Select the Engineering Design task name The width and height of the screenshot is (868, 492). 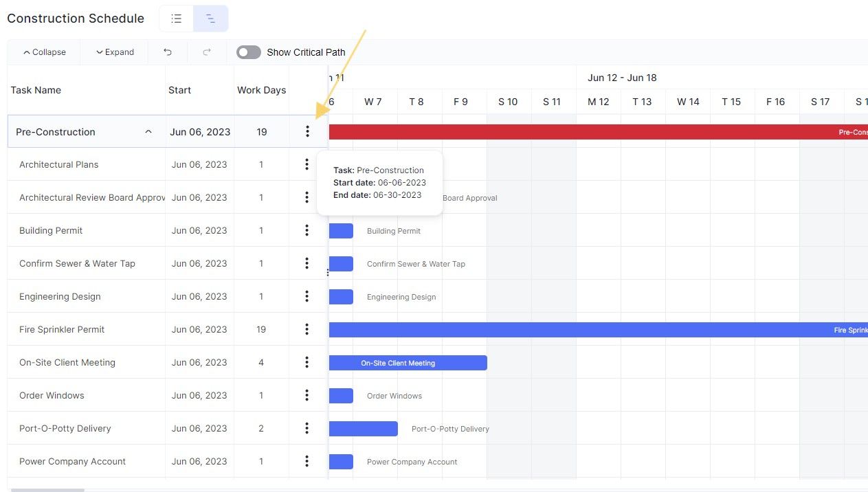click(x=60, y=296)
